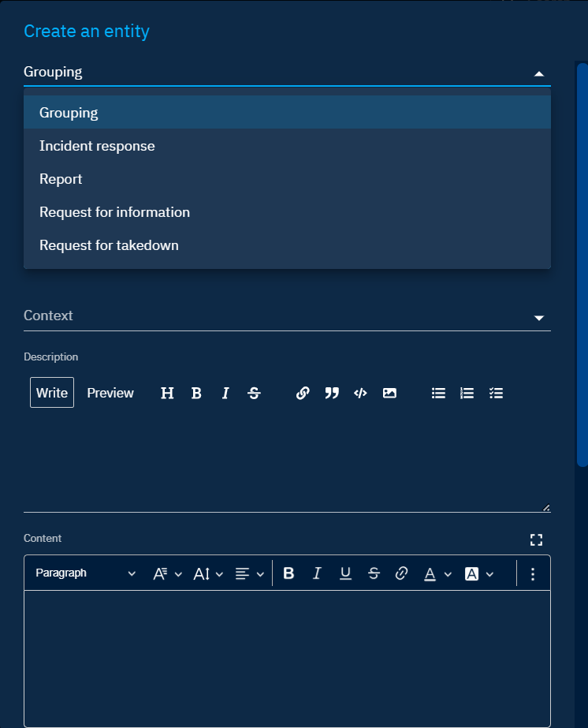Screen dimensions: 588x728
Task: Insert a link in Description editor
Action: [303, 393]
